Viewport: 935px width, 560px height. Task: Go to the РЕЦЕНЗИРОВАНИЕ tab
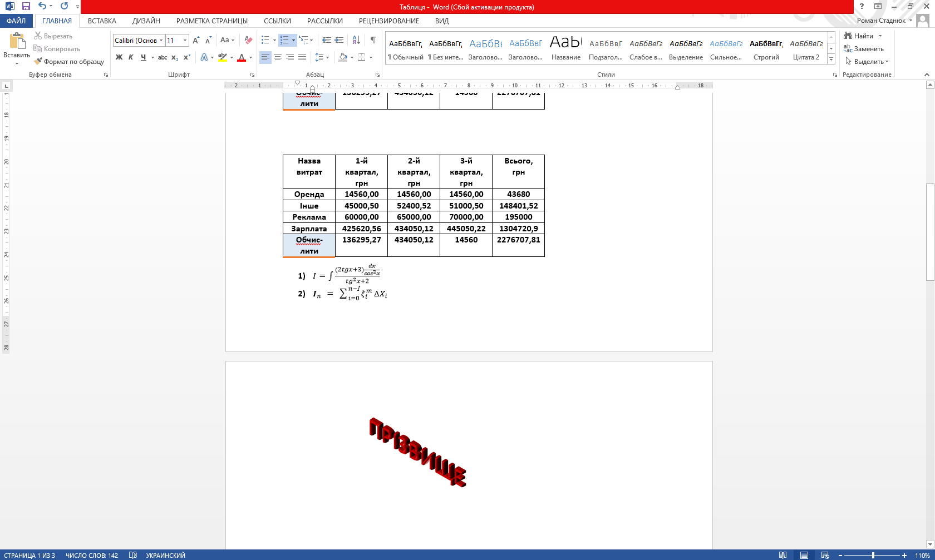[389, 21]
